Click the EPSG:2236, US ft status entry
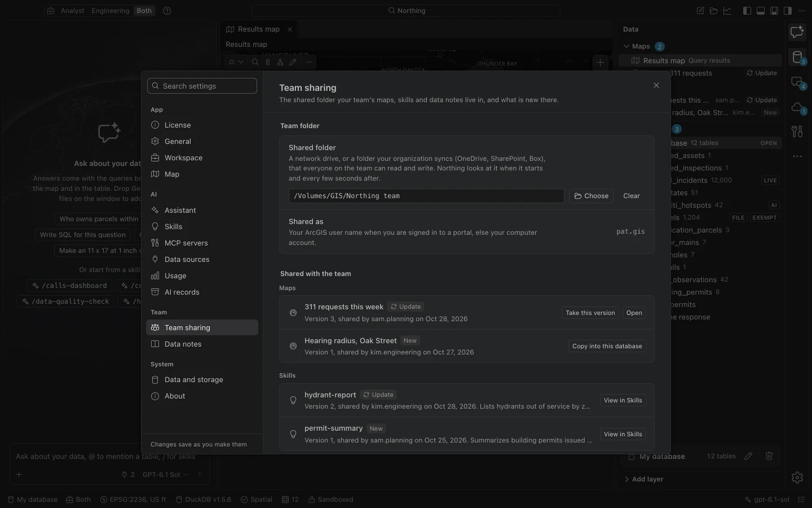Image resolution: width=812 pixels, height=508 pixels. 133,500
